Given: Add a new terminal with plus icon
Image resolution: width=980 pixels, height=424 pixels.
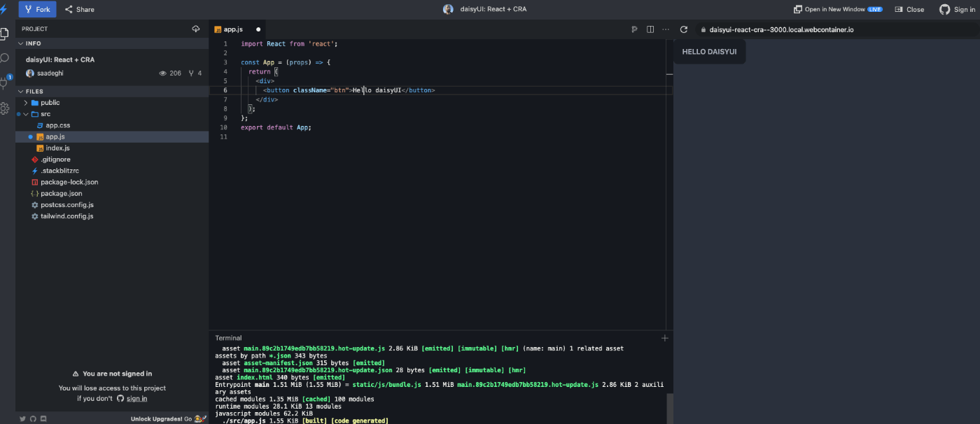Looking at the screenshot, I should point(664,338).
